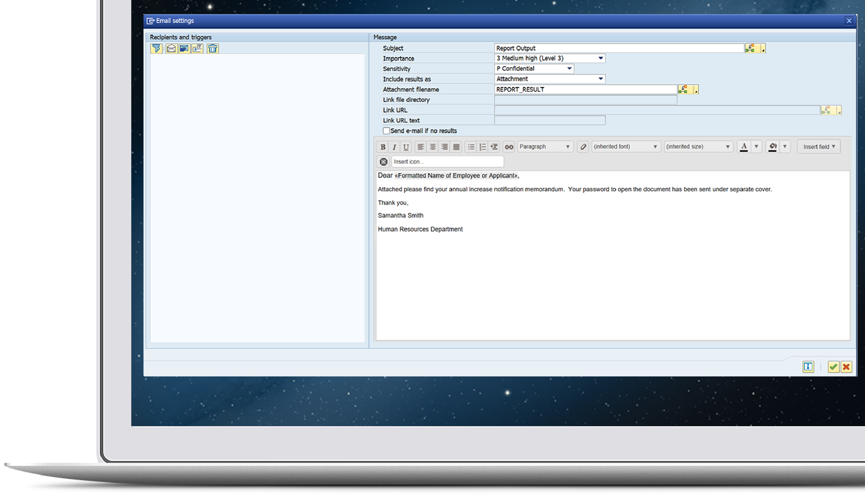Click the open envelope icon in Recipients toolbar
This screenshot has height=504, width=865.
pos(171,48)
